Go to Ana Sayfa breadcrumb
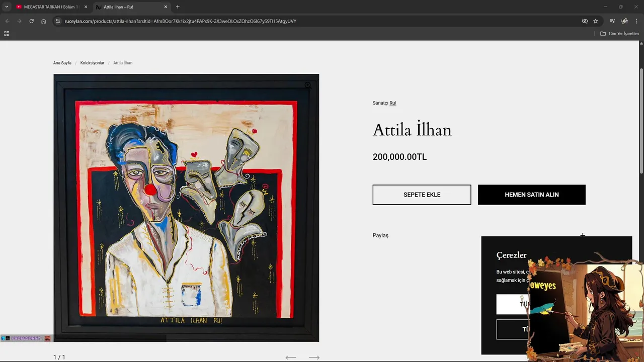The image size is (644, 362). pyautogui.click(x=62, y=63)
